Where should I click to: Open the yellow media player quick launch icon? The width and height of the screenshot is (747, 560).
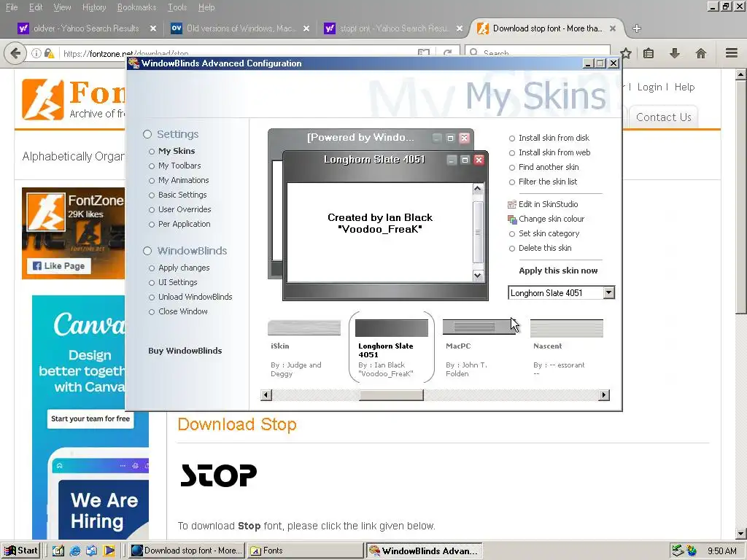coord(109,551)
